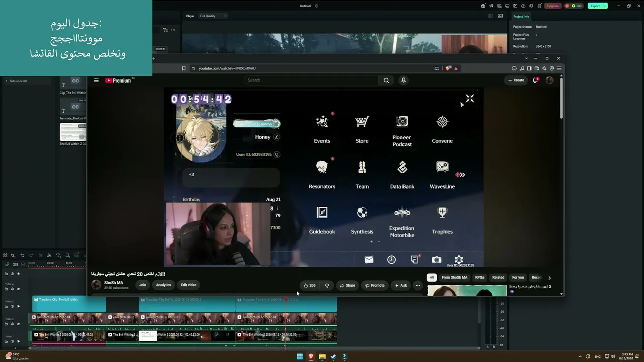This screenshot has width=644, height=362.
Task: Select the Text tool in timeline toolbar
Action: tap(58, 255)
